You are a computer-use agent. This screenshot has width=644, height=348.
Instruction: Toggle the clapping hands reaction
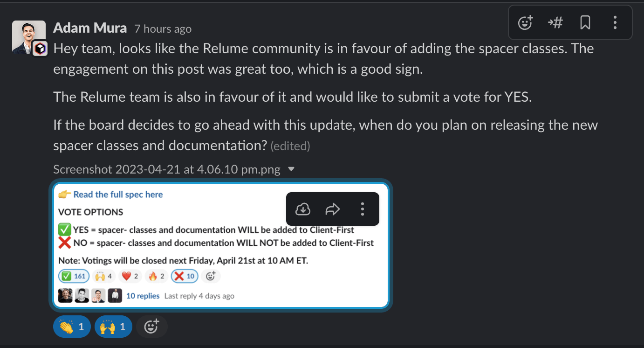[x=72, y=327]
